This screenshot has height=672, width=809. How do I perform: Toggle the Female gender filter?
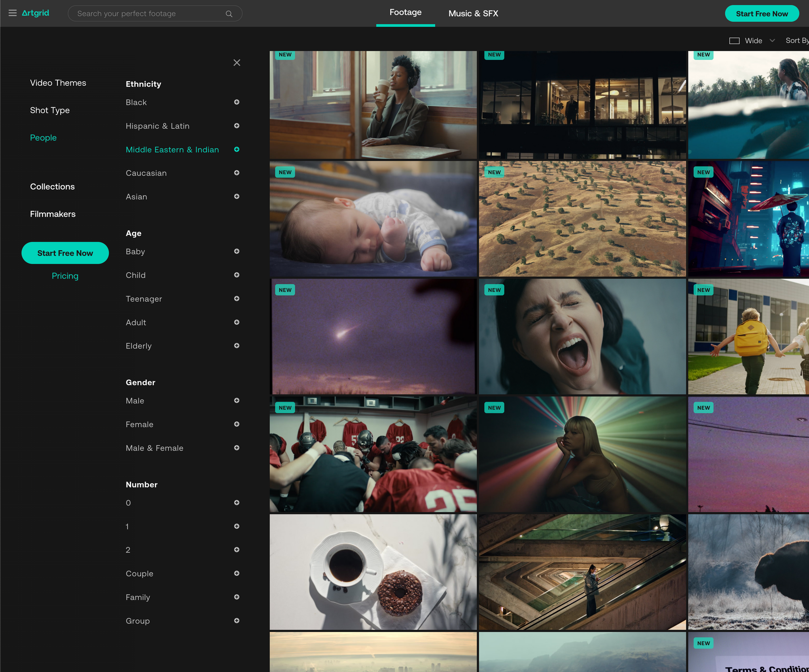click(237, 424)
